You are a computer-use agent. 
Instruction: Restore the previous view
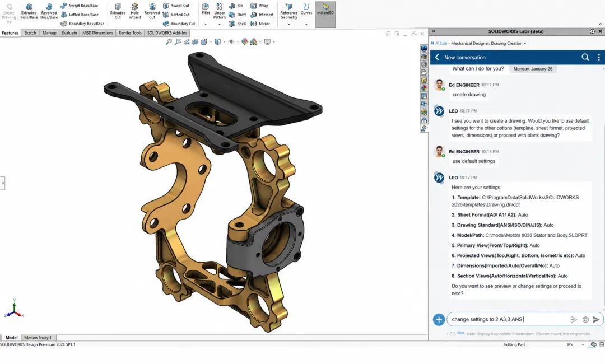[x=187, y=41]
